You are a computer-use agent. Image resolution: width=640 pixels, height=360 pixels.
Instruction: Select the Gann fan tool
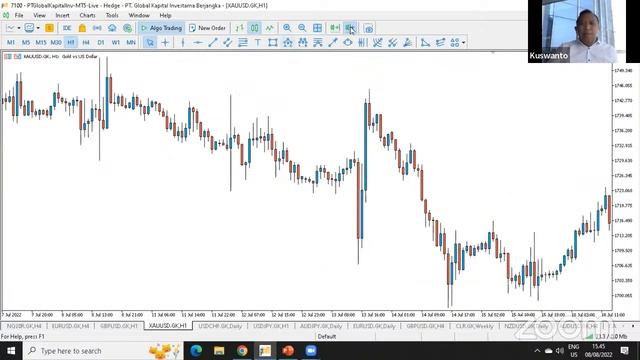[x=407, y=42]
